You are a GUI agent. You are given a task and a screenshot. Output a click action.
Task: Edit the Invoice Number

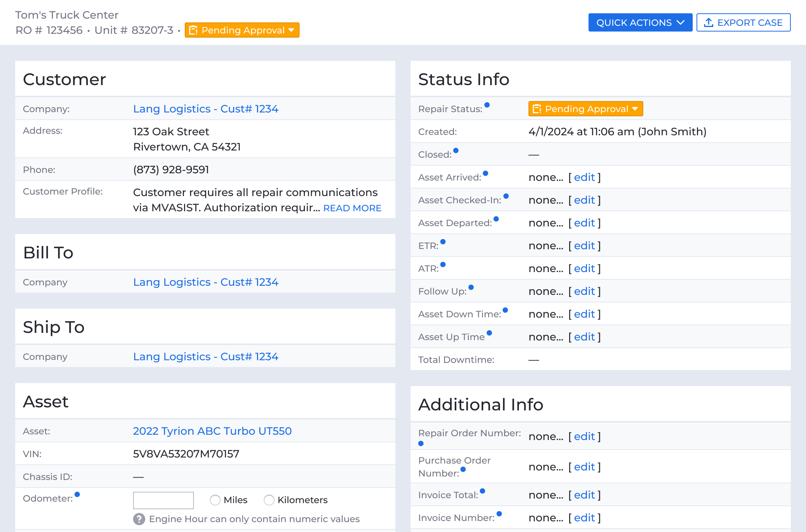(584, 518)
